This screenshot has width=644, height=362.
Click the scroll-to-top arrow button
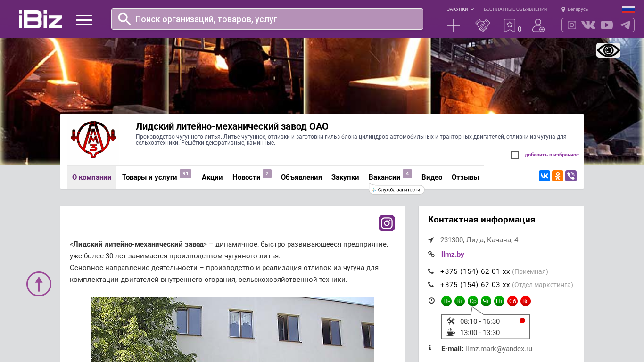click(39, 284)
